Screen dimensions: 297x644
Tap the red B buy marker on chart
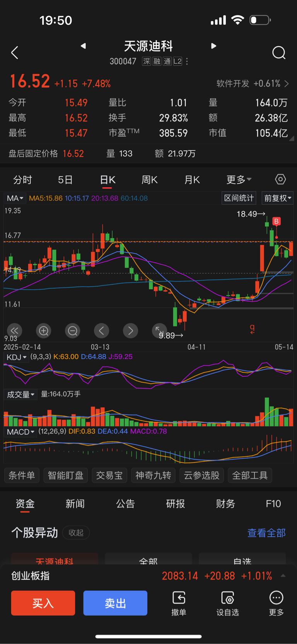coord(277,221)
